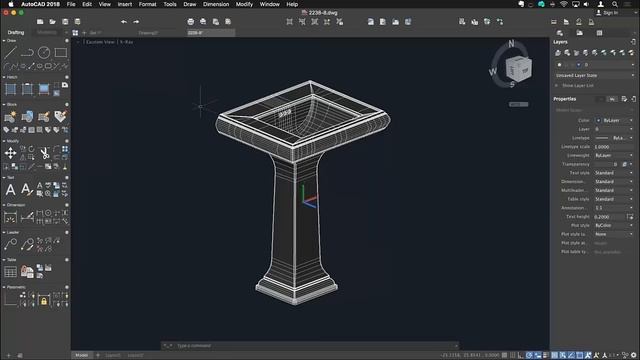640x360 pixels.
Task: Toggle the layer 0 visibility dot
Action: (560, 65)
